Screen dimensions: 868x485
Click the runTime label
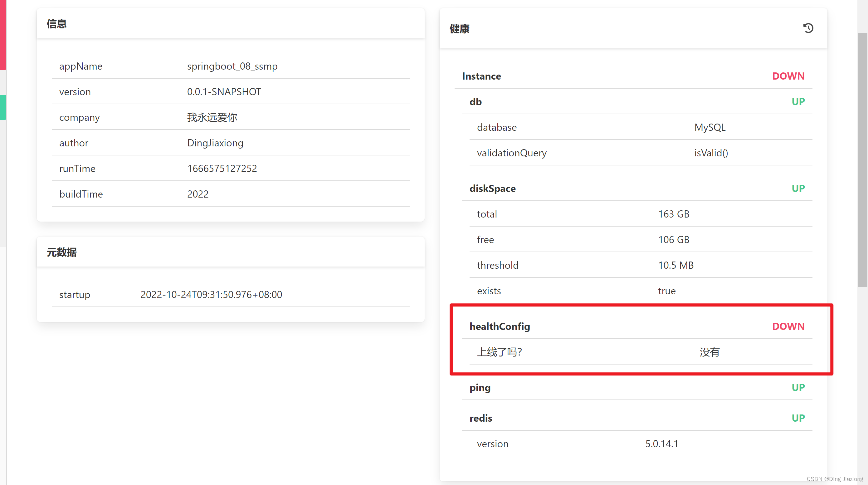[x=77, y=169]
